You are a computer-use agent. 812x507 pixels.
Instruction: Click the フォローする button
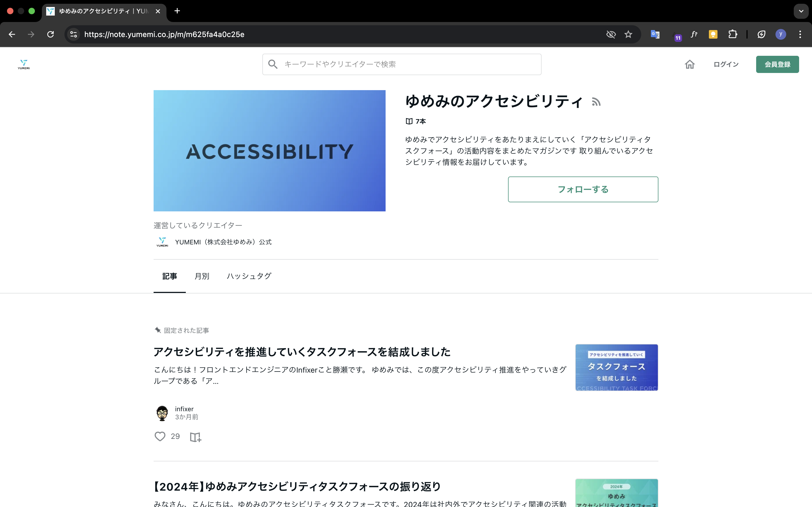pos(583,189)
